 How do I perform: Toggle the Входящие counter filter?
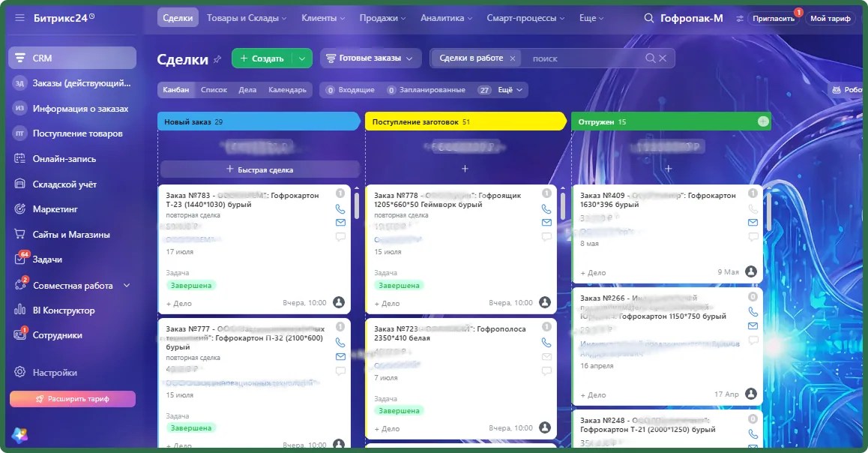point(351,90)
